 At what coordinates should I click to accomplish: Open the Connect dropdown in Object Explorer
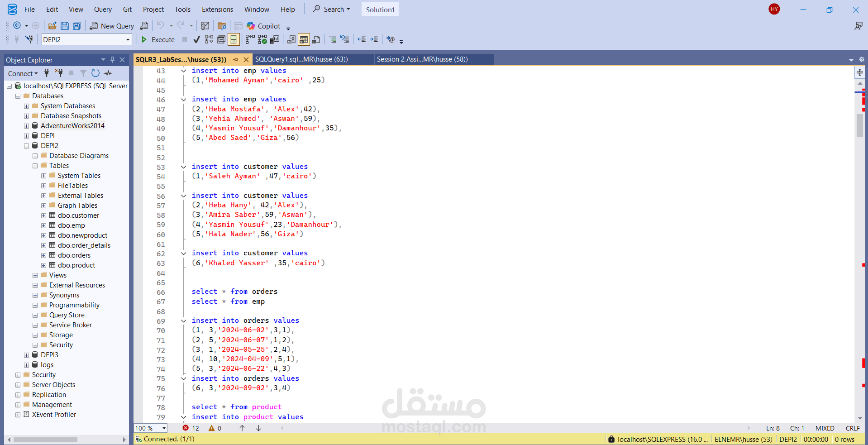point(23,73)
